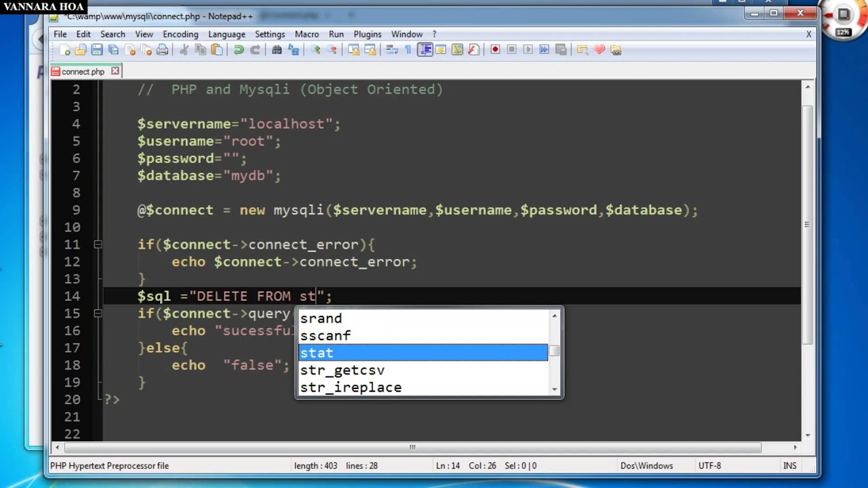Choose srand from autocomplete list
The width and height of the screenshot is (868, 488).
[423, 318]
